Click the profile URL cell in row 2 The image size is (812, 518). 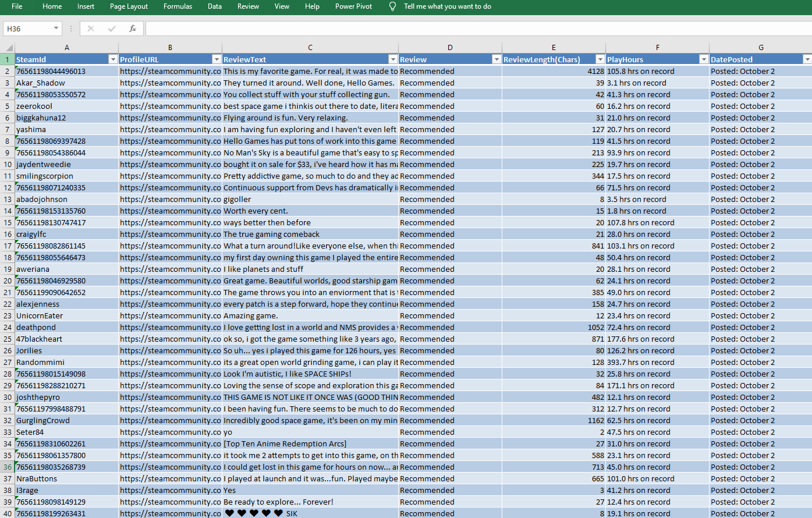[x=170, y=71]
